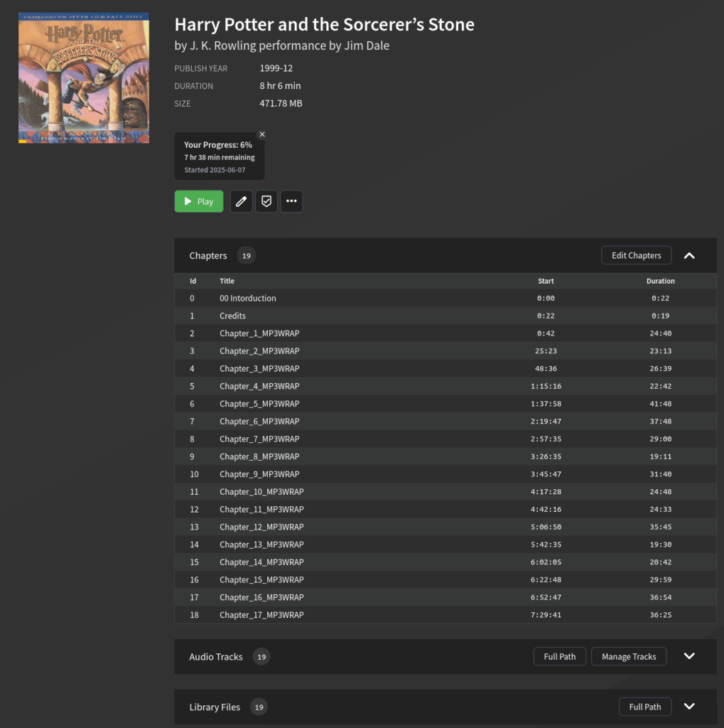Image resolution: width=724 pixels, height=728 pixels.
Task: Open the three-dots more options menu
Action: tap(291, 201)
